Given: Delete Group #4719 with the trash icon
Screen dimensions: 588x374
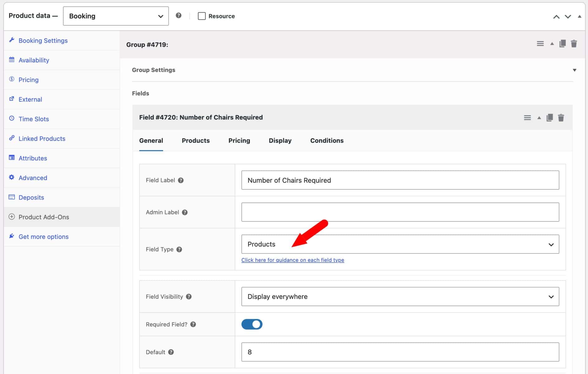Looking at the screenshot, I should click(x=574, y=43).
